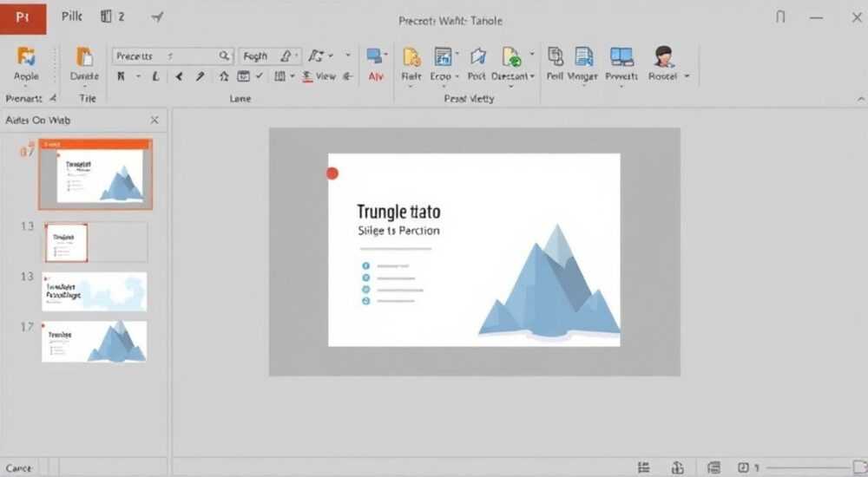Click the Tile group label
Viewport: 868px width, 477px height.
88,99
